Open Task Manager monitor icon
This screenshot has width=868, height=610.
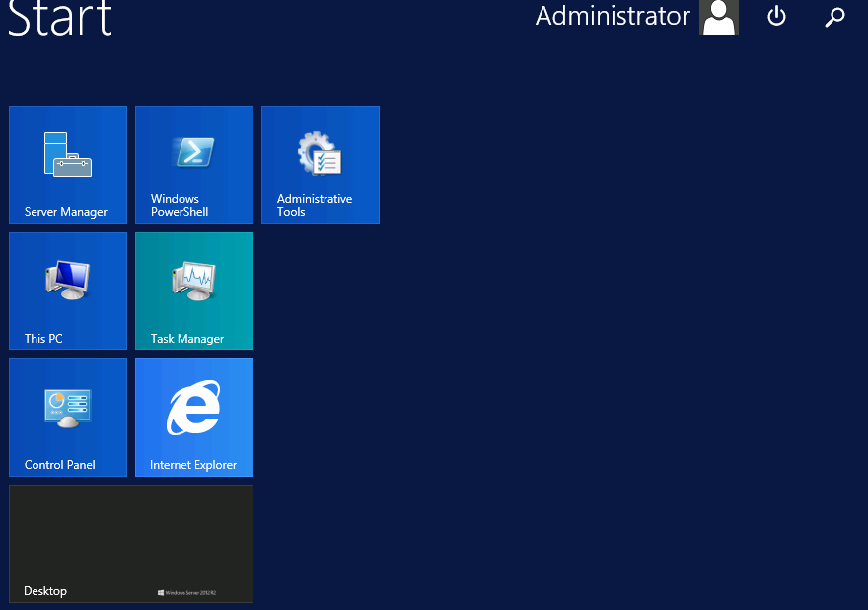(x=194, y=279)
